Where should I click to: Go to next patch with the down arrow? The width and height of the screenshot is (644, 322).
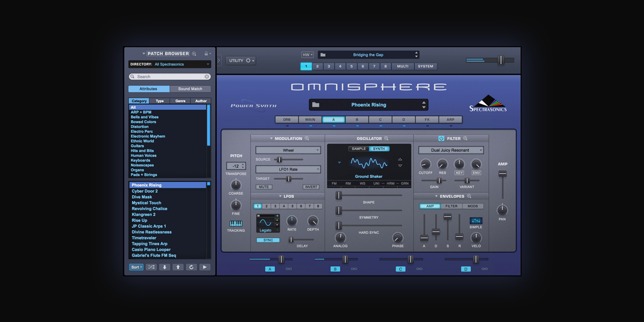[x=165, y=267]
